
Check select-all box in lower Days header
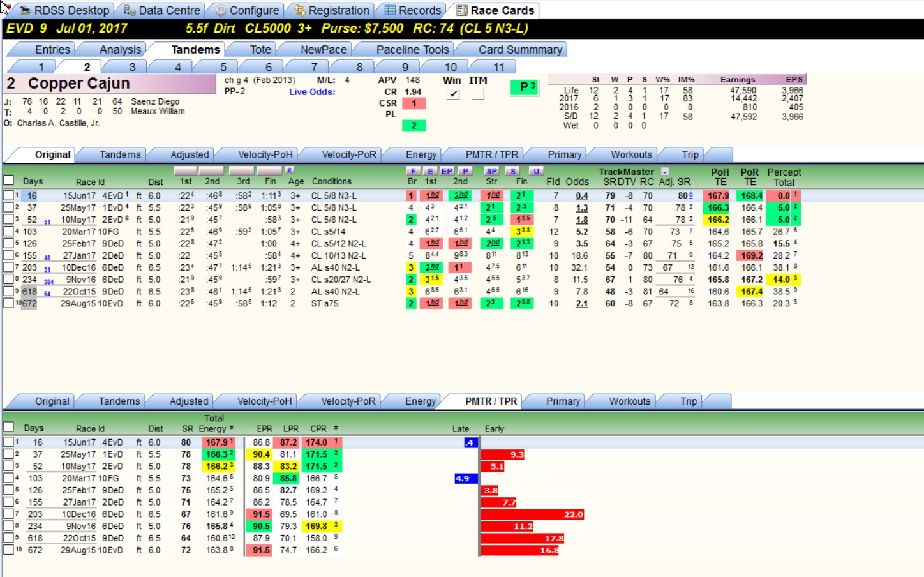tap(8, 427)
